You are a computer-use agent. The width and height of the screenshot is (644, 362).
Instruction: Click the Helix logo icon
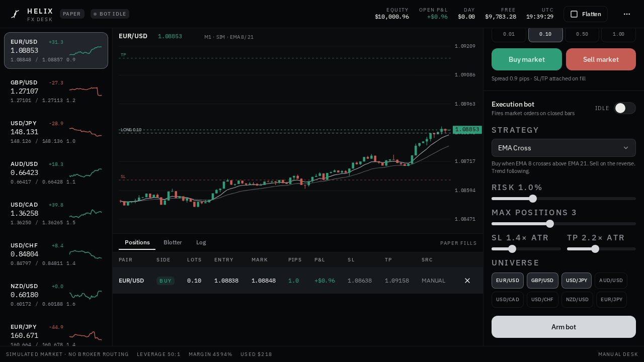coord(15,14)
